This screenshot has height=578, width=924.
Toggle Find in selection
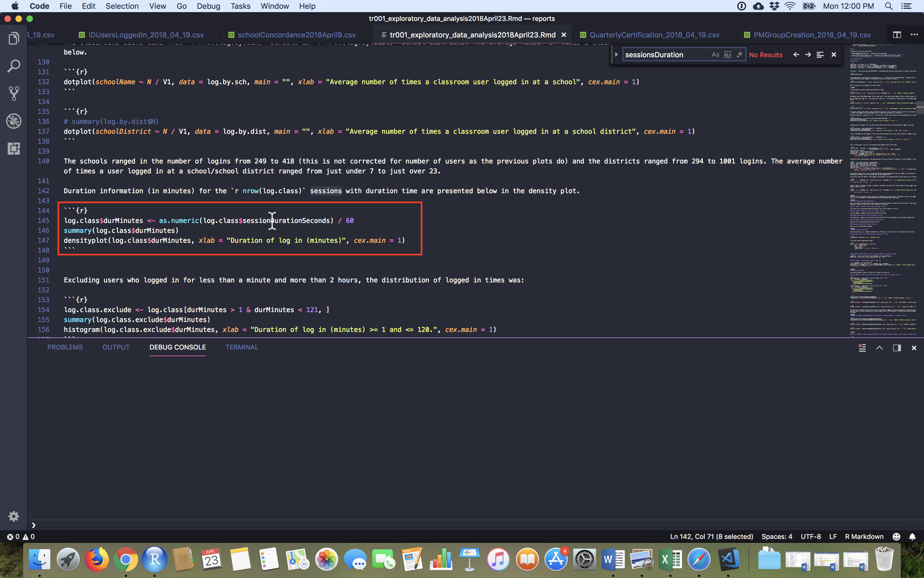[x=820, y=55]
